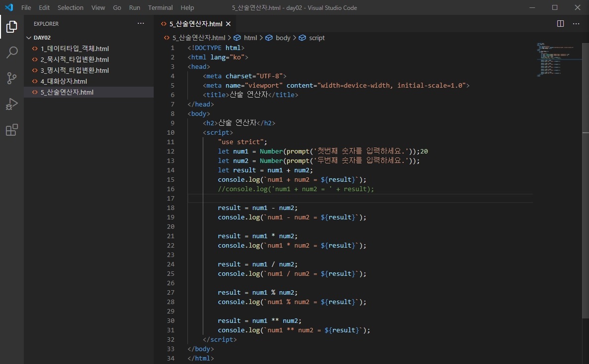Click the body breadcrumb item

[283, 38]
